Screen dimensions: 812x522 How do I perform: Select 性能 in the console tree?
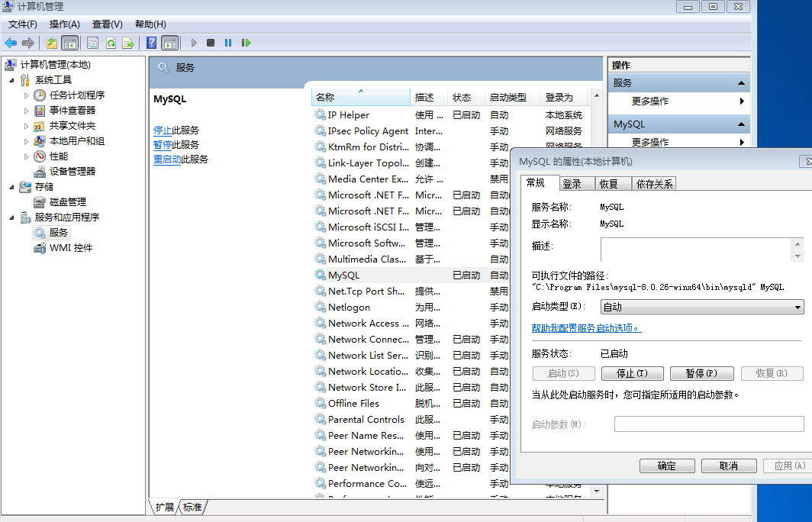click(59, 156)
